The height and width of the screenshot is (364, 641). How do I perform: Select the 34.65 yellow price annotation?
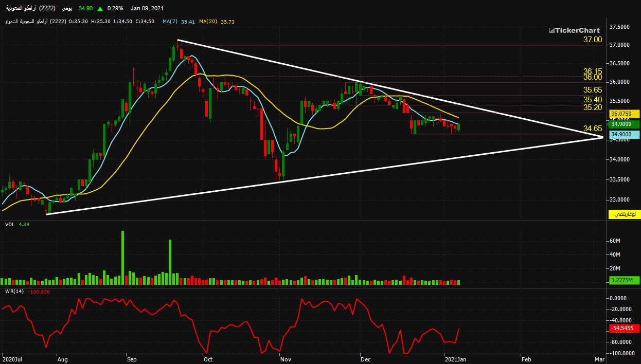tap(593, 128)
